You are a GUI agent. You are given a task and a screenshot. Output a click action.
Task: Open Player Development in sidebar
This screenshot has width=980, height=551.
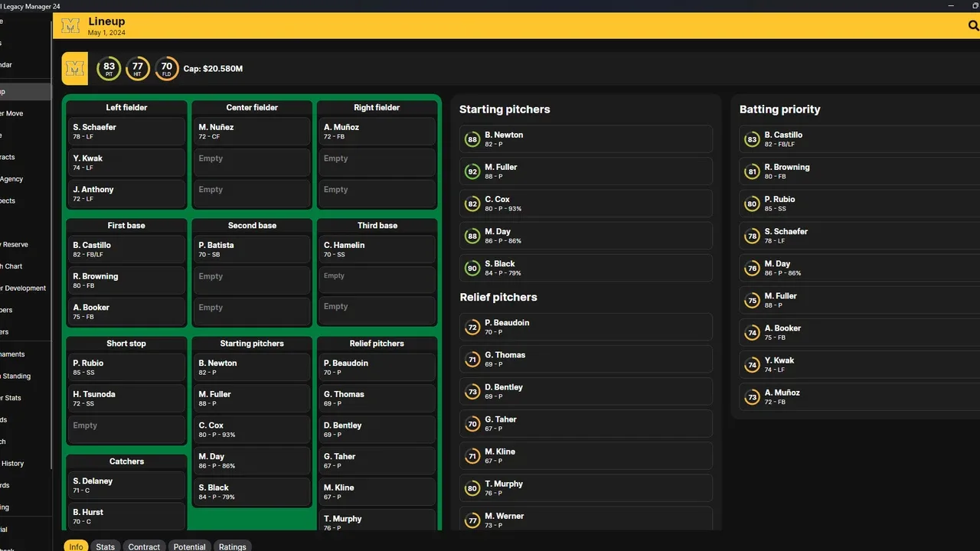[x=24, y=289]
